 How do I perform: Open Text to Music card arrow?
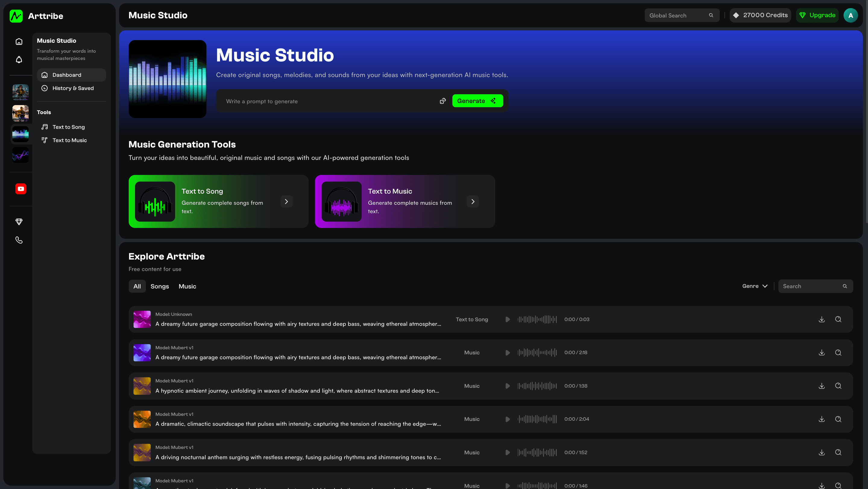click(x=473, y=201)
